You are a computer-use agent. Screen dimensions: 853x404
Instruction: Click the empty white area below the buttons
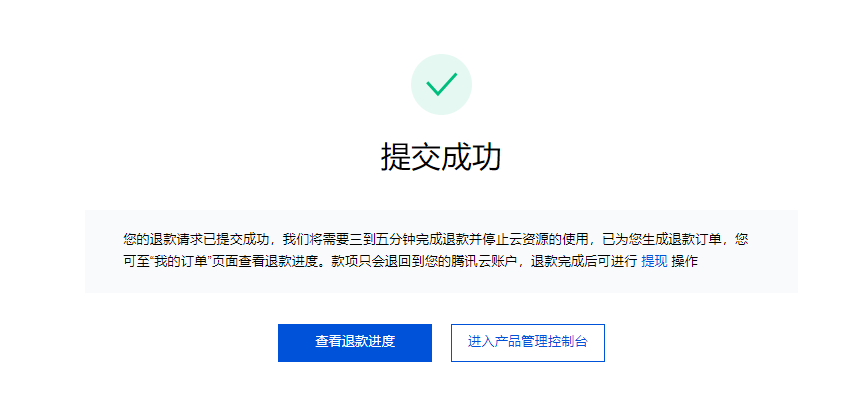point(441,385)
